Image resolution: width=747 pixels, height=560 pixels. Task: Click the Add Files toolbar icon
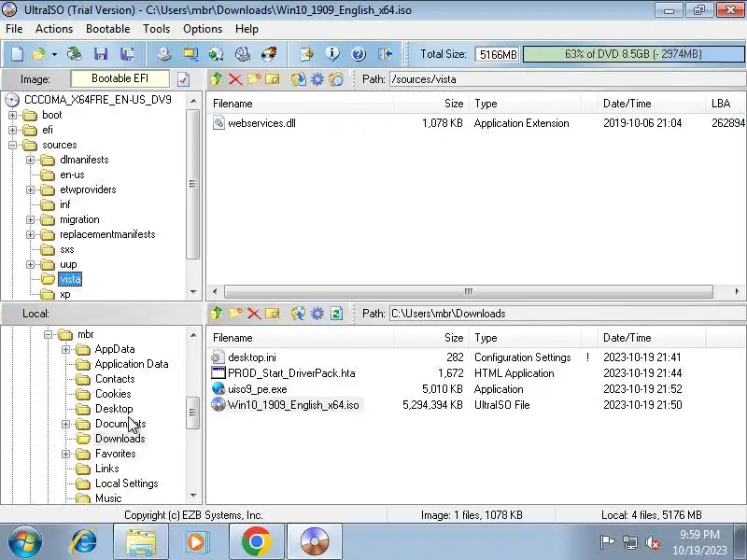[x=306, y=54]
